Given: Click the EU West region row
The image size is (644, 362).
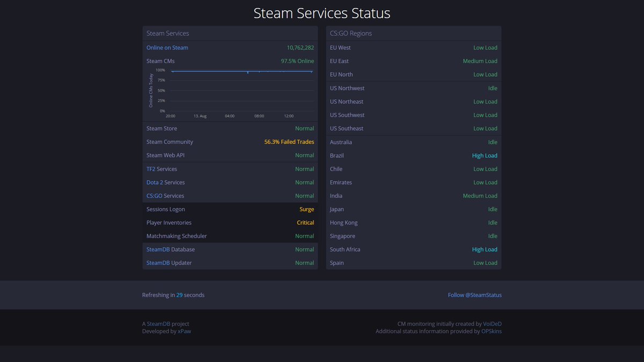Looking at the screenshot, I should point(414,48).
